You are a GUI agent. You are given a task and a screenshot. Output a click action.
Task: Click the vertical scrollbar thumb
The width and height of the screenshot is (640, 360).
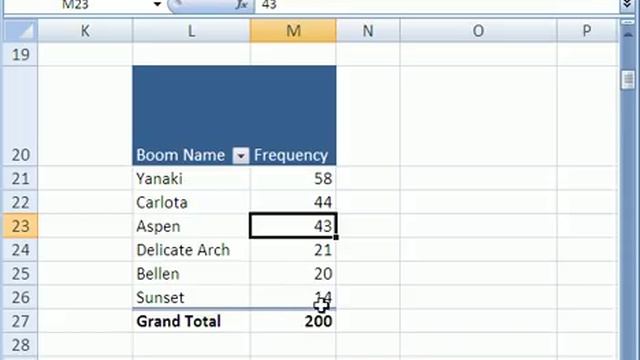pos(628,80)
